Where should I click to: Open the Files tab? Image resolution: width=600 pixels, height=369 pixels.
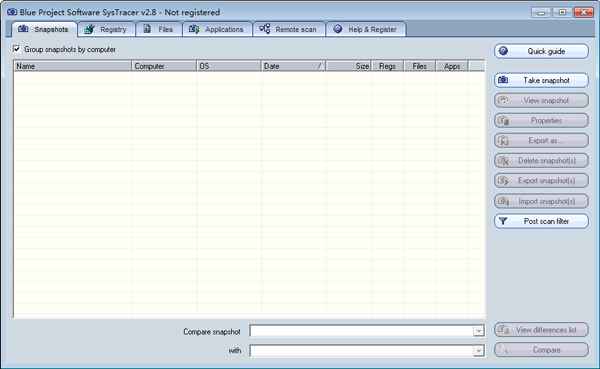(x=158, y=29)
